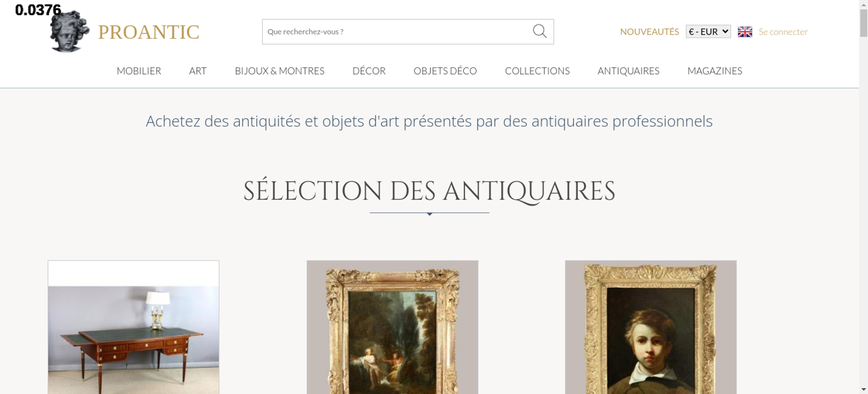
Task: Select BIJOUX & MONTRES menu item
Action: coord(279,71)
